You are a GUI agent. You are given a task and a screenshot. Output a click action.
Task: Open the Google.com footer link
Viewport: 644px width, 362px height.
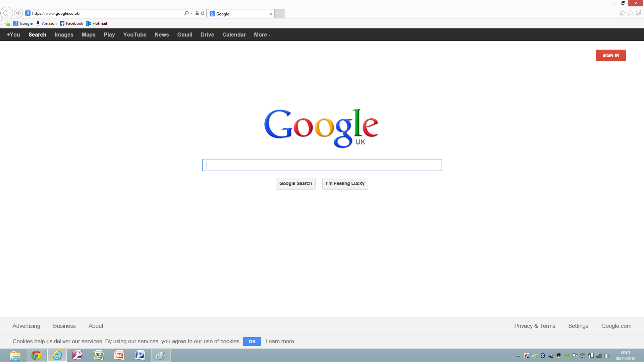point(616,326)
